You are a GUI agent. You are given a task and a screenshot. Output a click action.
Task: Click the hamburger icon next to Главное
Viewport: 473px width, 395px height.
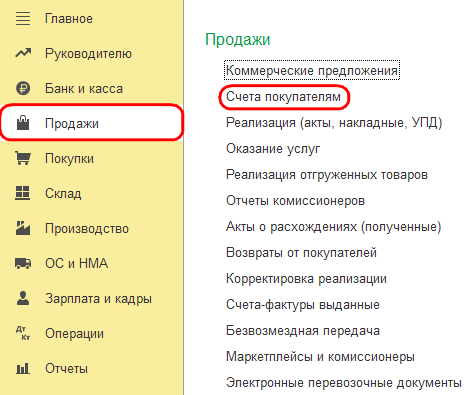[23, 19]
